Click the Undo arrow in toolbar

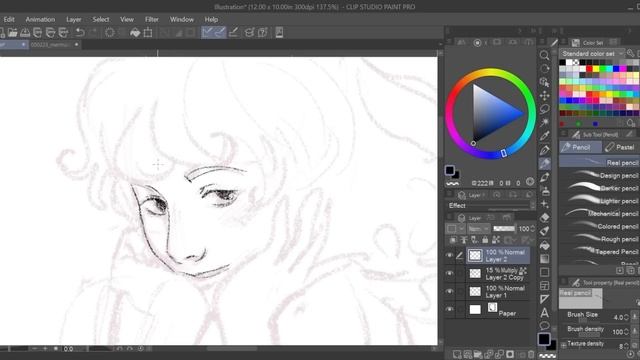(80, 33)
